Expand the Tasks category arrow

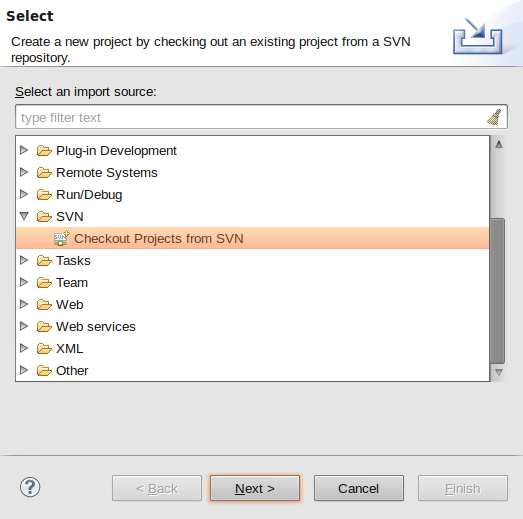tap(24, 260)
